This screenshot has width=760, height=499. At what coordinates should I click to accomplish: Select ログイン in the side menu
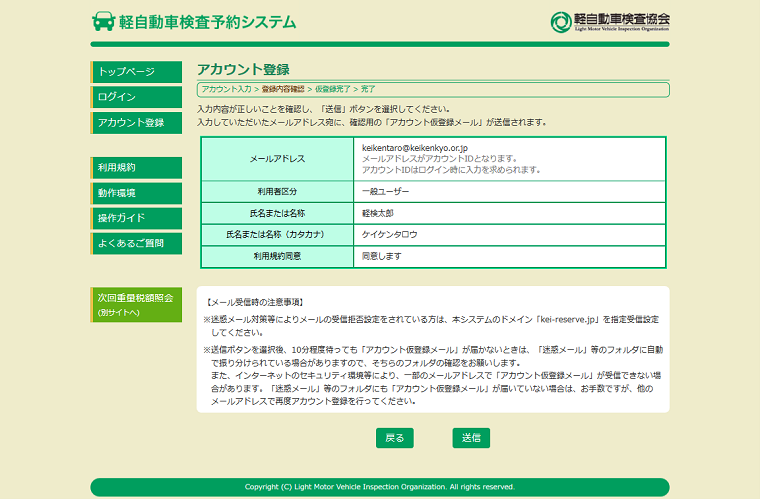click(x=136, y=97)
